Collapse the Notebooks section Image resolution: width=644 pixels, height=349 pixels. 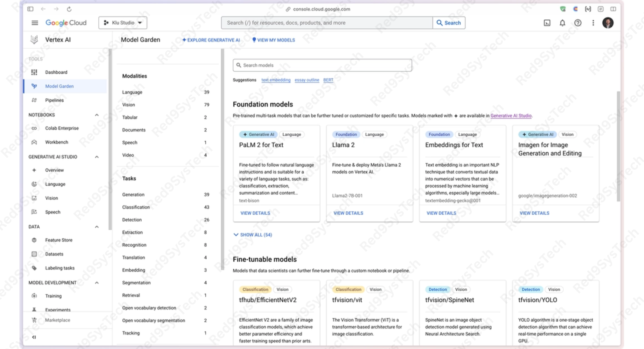click(x=97, y=115)
